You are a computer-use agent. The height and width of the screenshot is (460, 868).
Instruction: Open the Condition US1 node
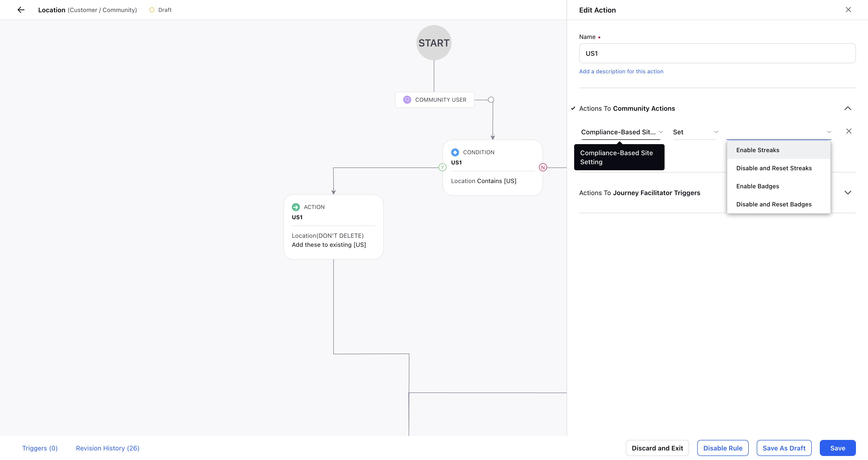tap(493, 168)
